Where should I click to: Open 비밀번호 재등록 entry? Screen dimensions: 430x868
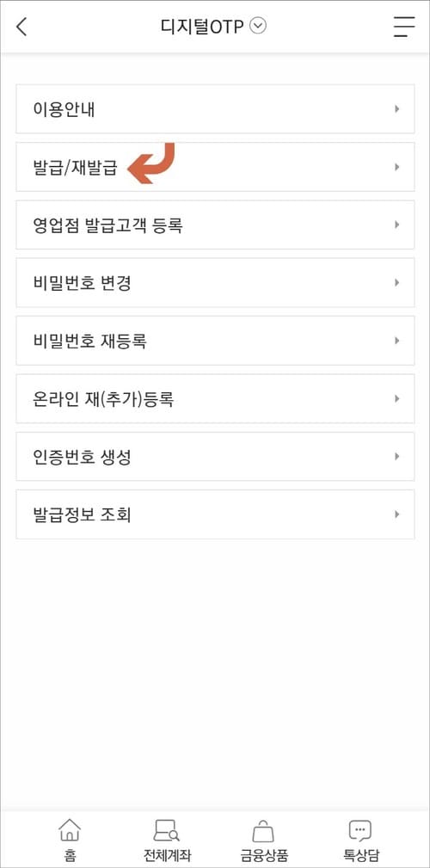pos(215,341)
